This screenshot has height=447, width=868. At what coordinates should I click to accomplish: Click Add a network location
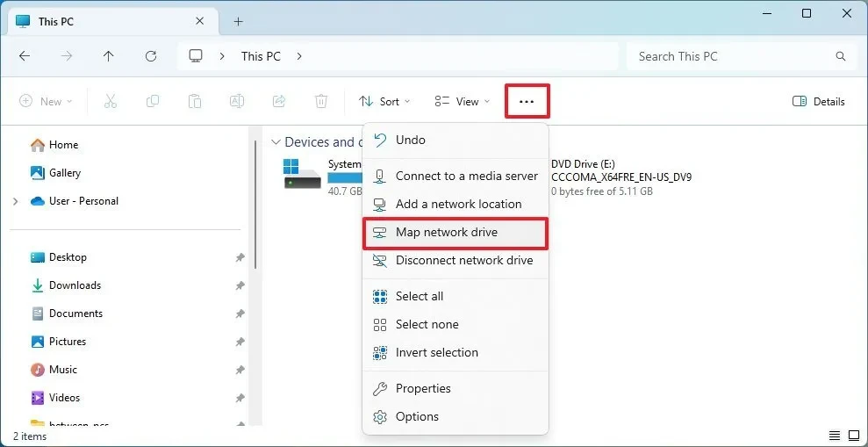(458, 205)
